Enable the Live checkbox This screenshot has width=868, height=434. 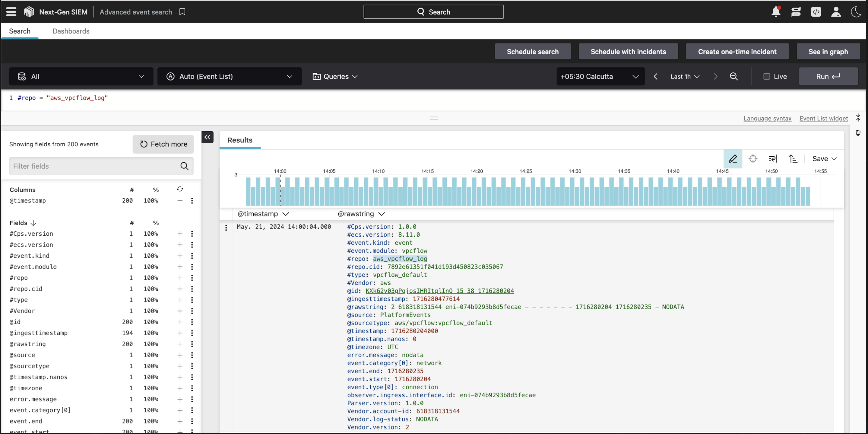[767, 77]
